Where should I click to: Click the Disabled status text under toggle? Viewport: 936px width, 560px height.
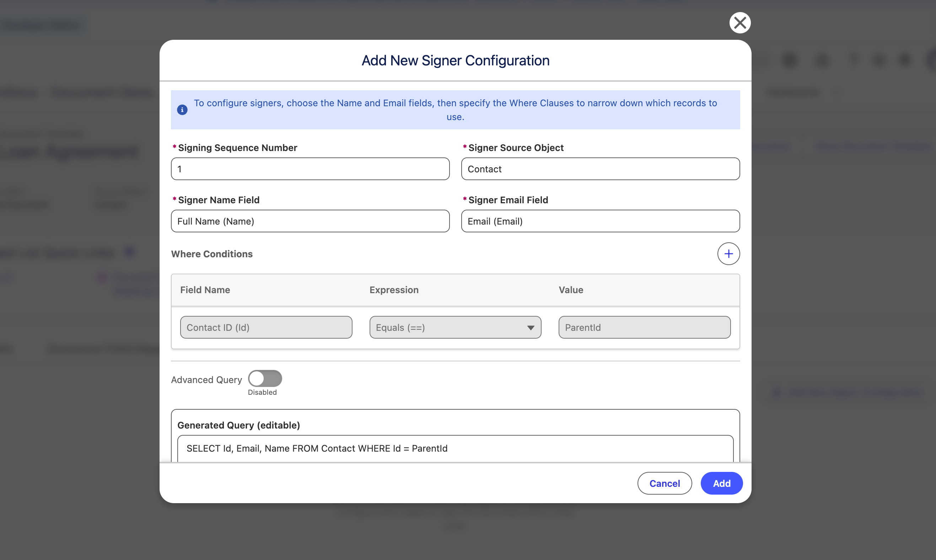pyautogui.click(x=262, y=392)
